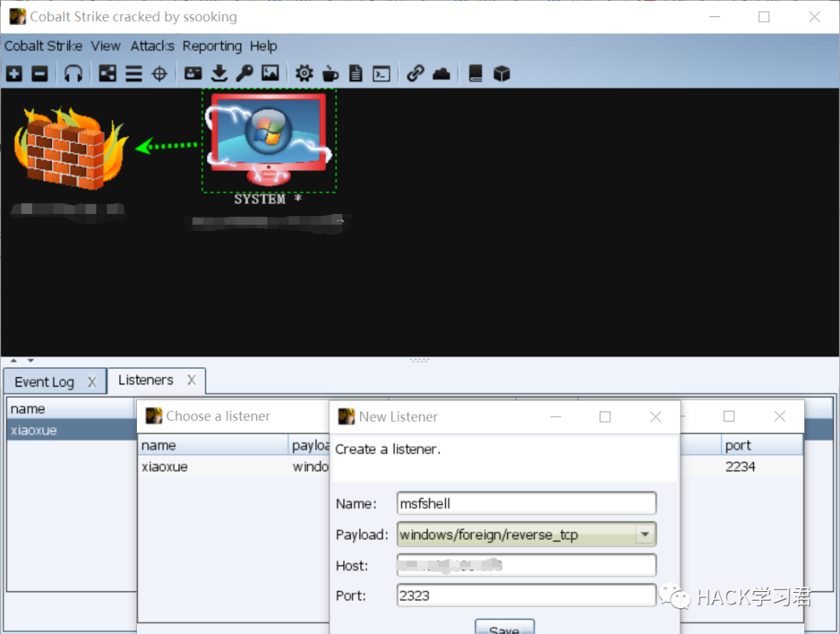Manage web server via the cloud icon

click(442, 73)
